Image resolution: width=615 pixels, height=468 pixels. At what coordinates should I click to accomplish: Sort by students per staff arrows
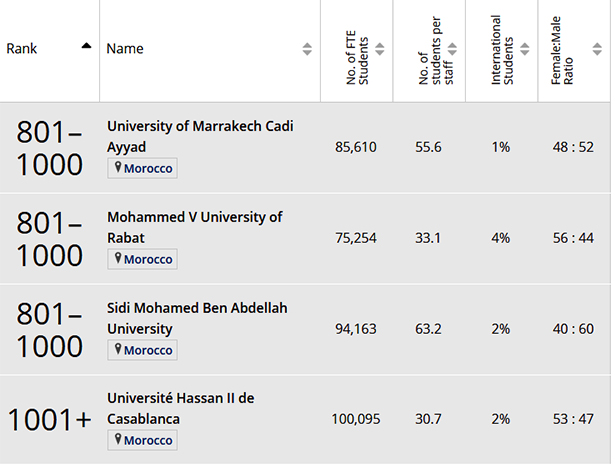click(453, 49)
